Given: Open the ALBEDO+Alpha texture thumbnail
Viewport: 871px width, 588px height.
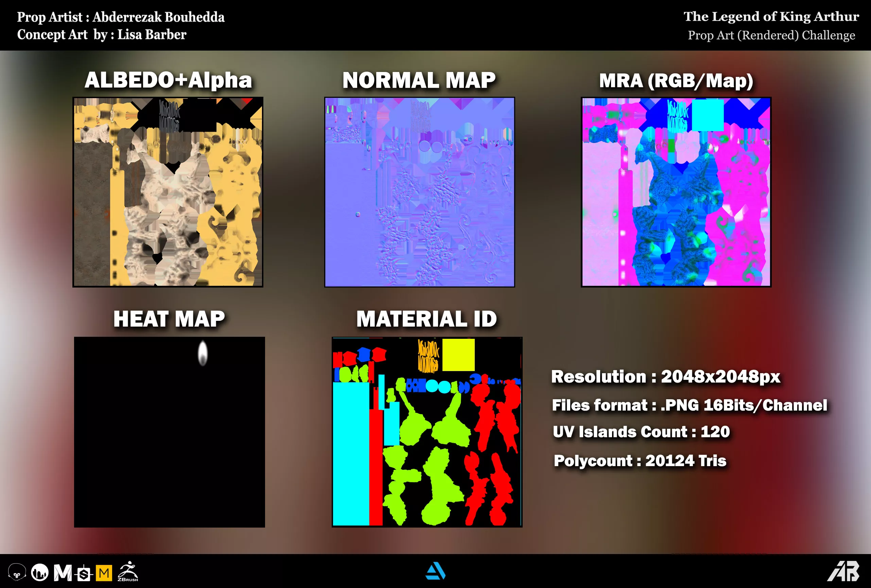Looking at the screenshot, I should [168, 192].
